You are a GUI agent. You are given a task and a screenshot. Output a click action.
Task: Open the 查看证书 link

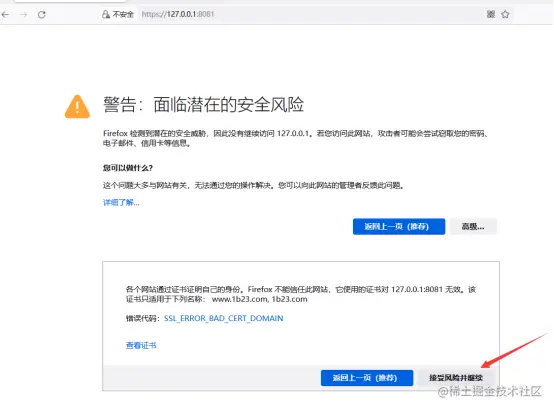coord(141,345)
